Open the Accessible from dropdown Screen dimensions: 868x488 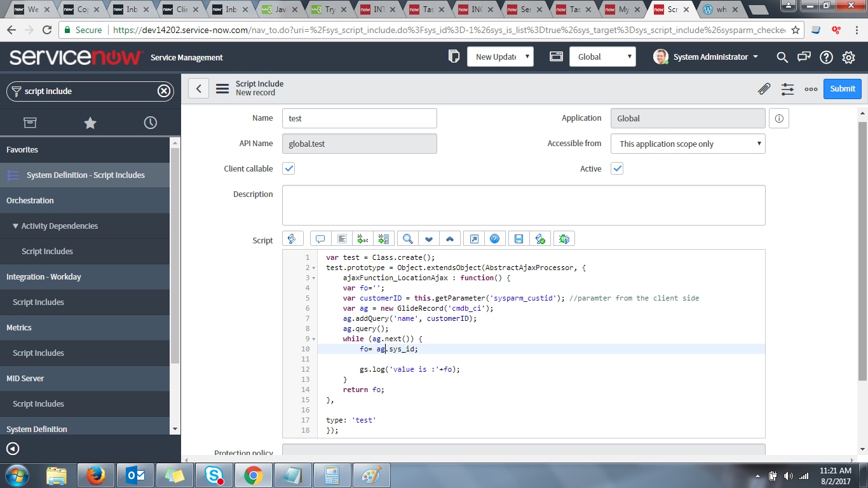pyautogui.click(x=688, y=144)
